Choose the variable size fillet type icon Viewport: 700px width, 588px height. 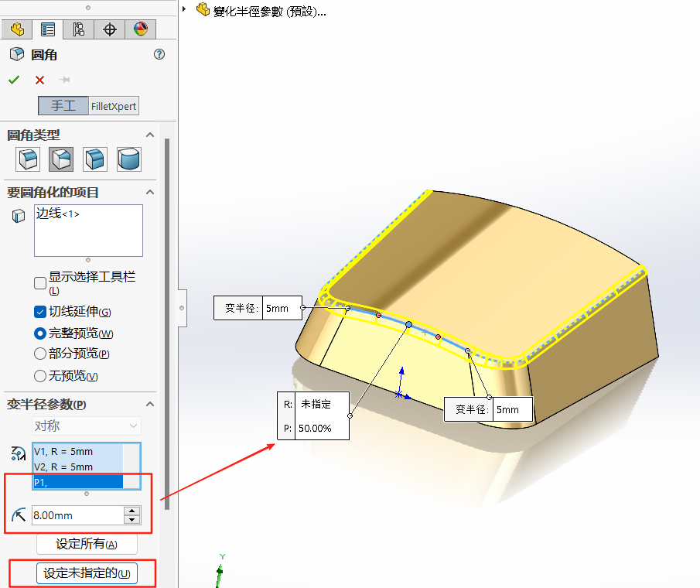[61, 159]
